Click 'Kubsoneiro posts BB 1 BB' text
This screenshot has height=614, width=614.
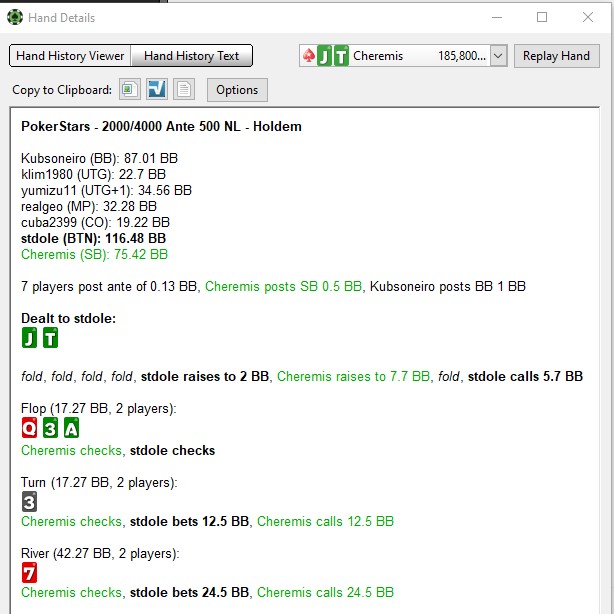[448, 287]
